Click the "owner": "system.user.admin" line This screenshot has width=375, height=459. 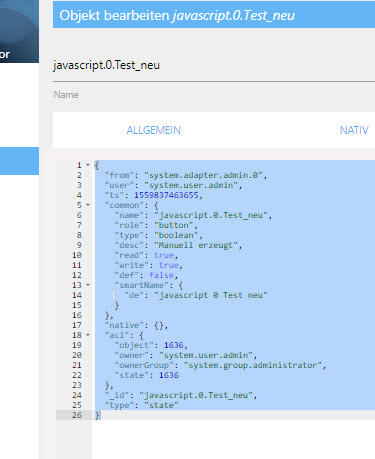(186, 355)
